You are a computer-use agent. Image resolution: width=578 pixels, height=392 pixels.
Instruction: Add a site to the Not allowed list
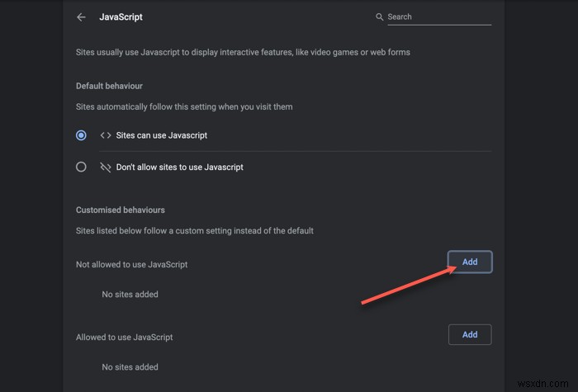tap(470, 262)
